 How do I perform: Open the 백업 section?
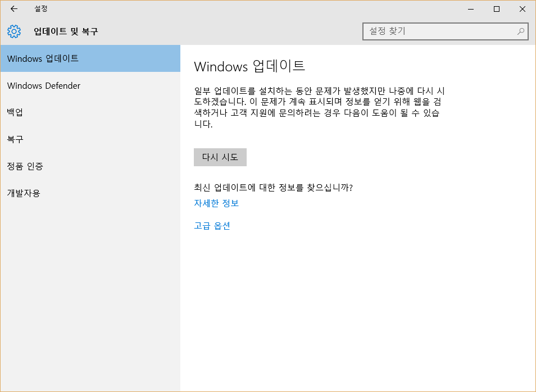90,112
